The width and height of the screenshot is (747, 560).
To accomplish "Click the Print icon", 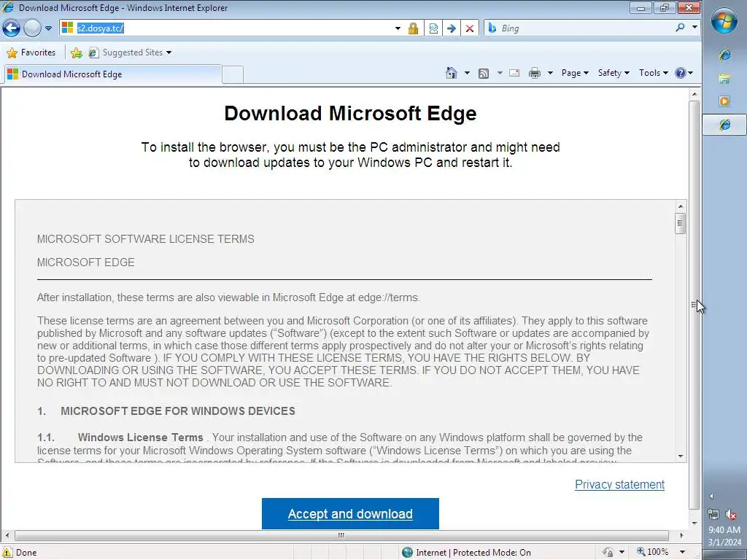I will click(x=535, y=73).
